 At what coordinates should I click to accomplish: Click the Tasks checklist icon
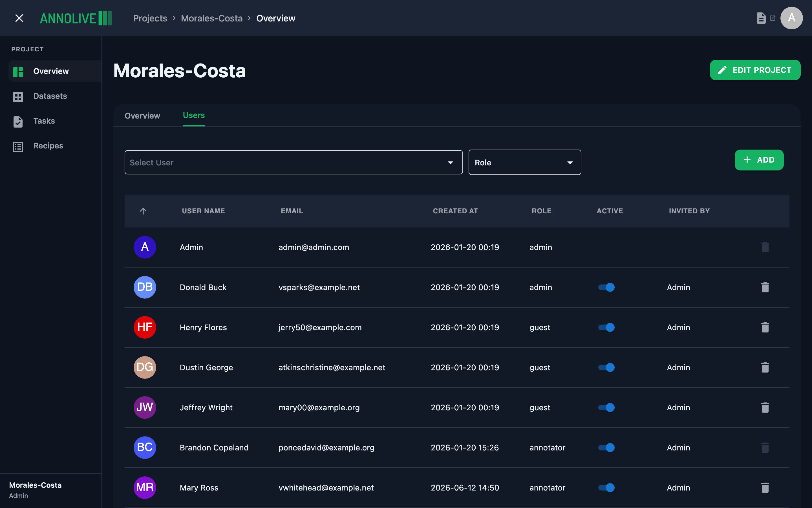[18, 122]
